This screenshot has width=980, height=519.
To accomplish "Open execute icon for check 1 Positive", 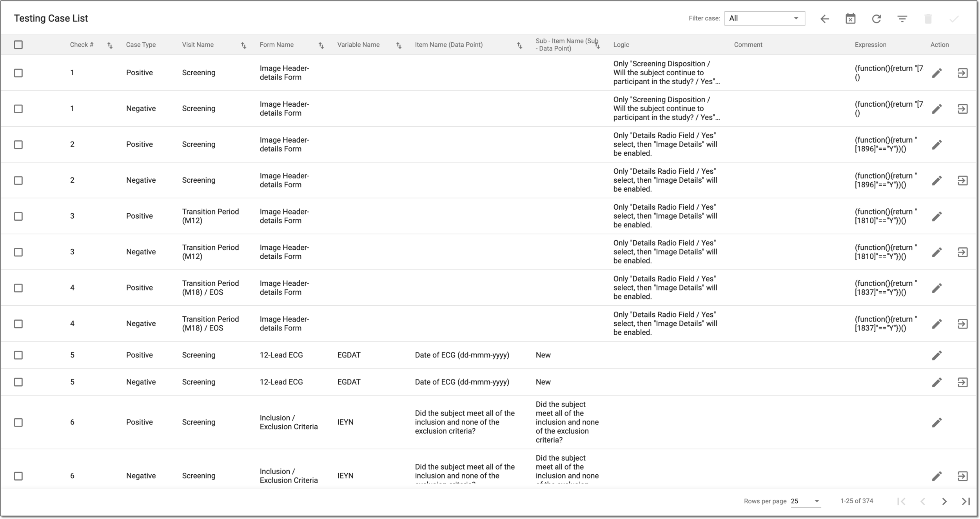I will [963, 73].
